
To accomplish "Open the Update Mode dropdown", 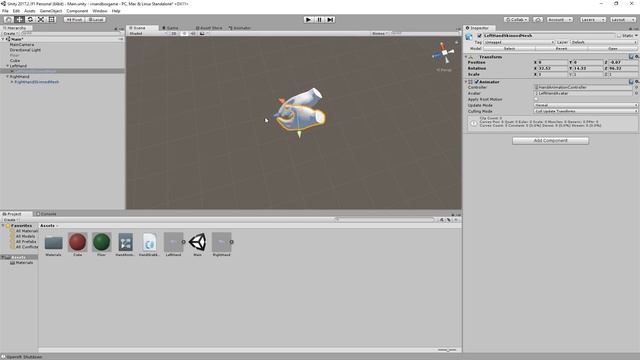I will (586, 105).
